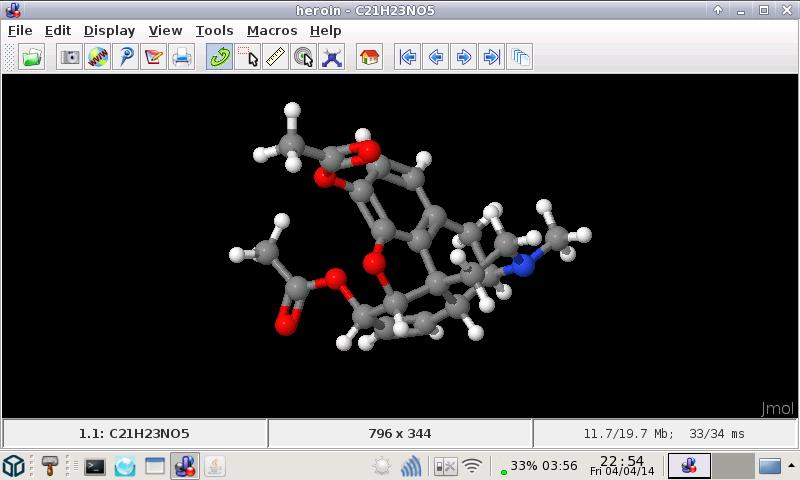
Task: Export an image using the camera icon
Action: pos(69,57)
